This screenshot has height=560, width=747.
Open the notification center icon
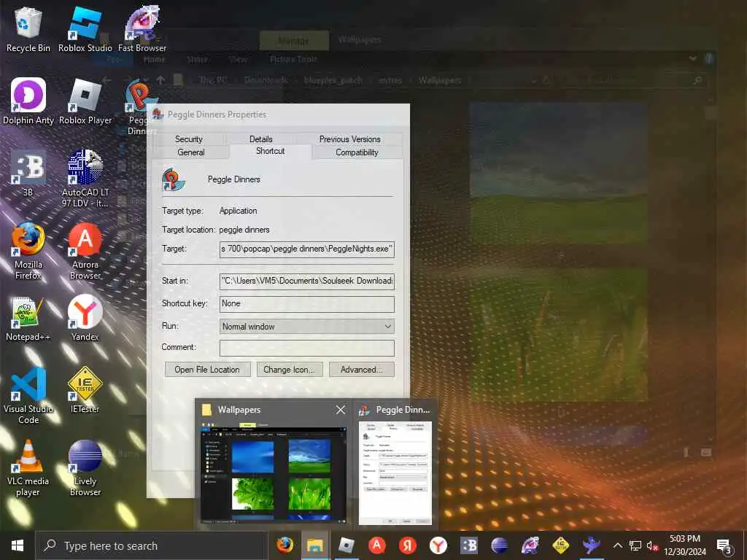pyautogui.click(x=724, y=545)
